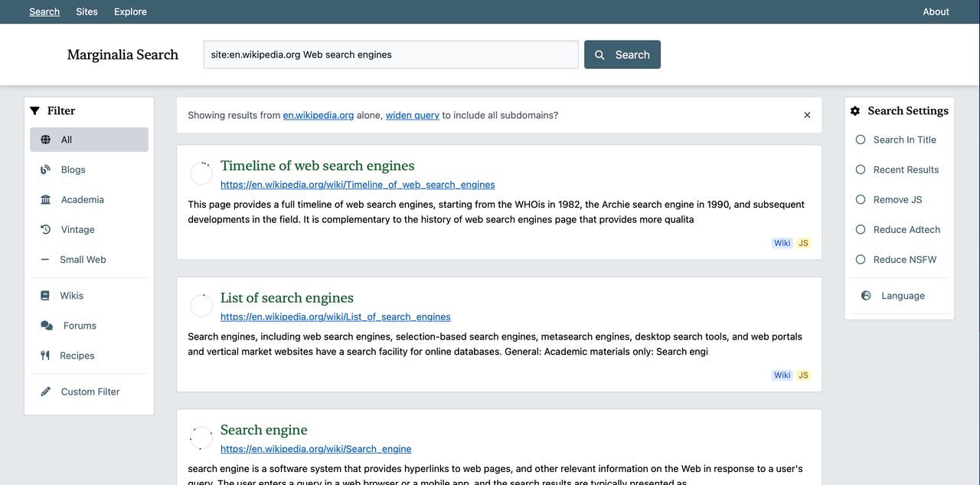Open the About page link

click(936, 11)
